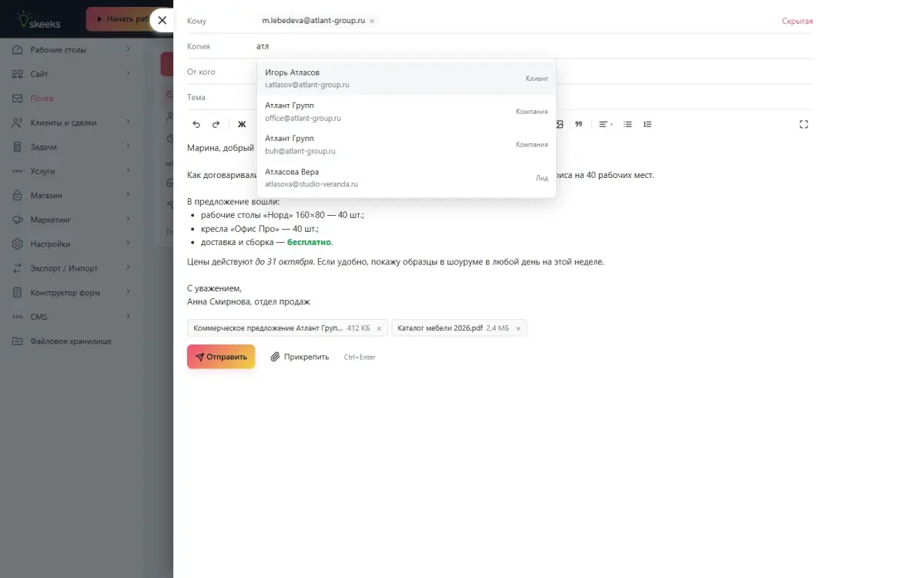Expand Маркетинг submenu chevron
Viewport: 924px width, 578px height.
pyautogui.click(x=129, y=220)
